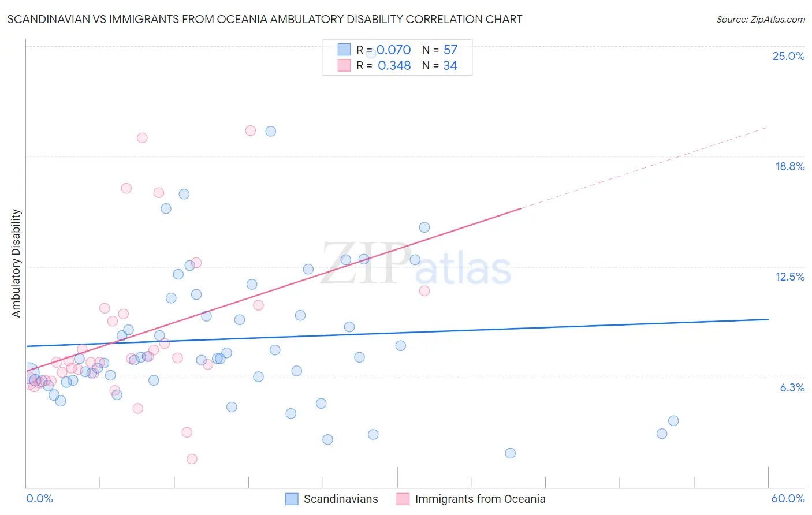Click the 0.0% x-axis label
This screenshot has width=812, height=515.
(x=39, y=498)
